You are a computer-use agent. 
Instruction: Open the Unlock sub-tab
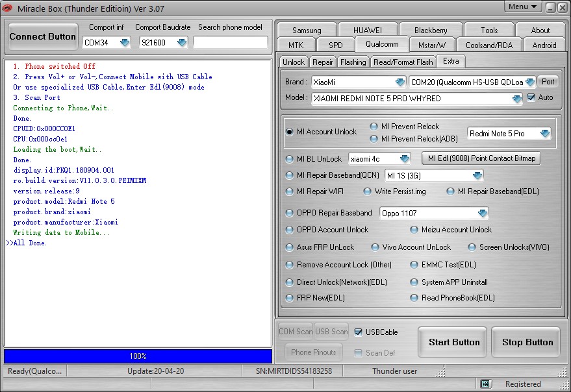pyautogui.click(x=294, y=62)
